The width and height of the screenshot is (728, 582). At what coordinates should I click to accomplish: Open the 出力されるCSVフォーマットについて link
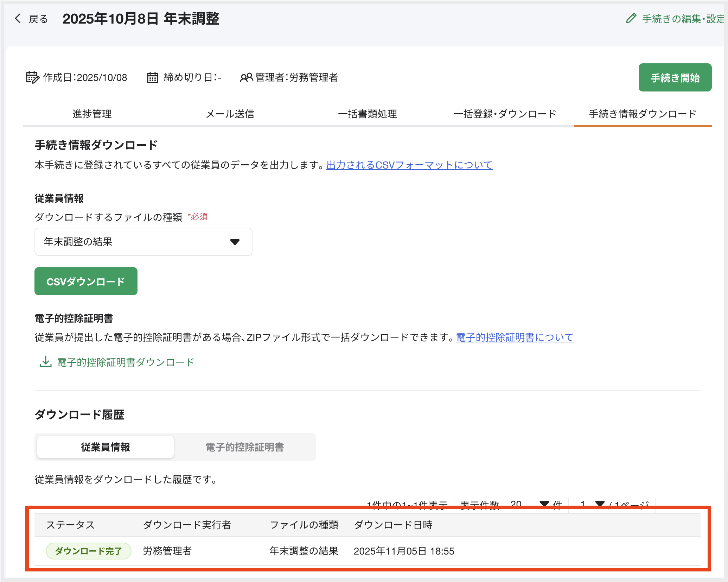click(x=409, y=165)
